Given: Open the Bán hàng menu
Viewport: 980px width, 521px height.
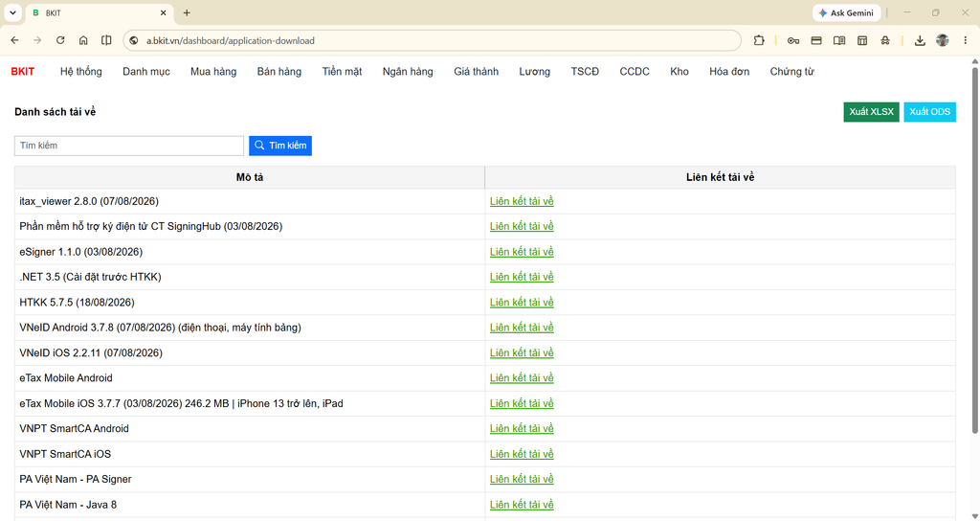Looking at the screenshot, I should coord(279,72).
